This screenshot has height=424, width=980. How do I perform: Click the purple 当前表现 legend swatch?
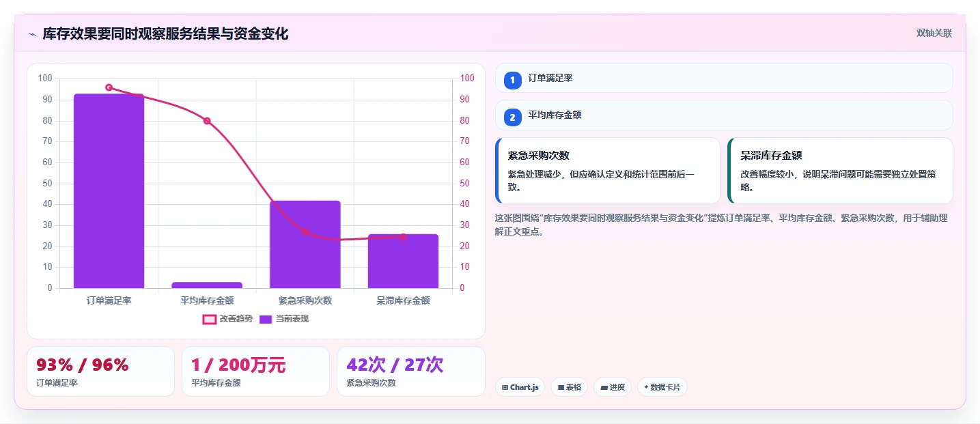click(x=266, y=319)
